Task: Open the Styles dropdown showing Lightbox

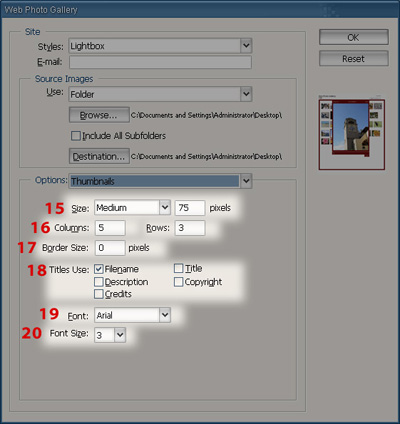Action: [160, 46]
